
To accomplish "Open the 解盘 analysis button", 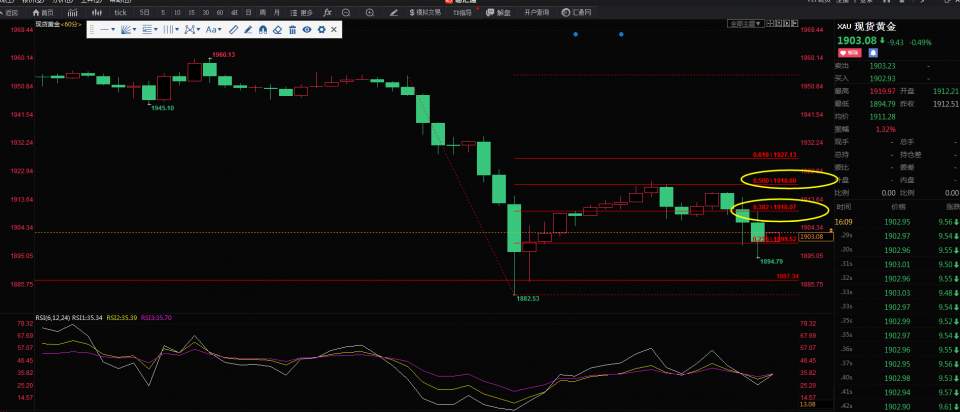I will click(498, 12).
